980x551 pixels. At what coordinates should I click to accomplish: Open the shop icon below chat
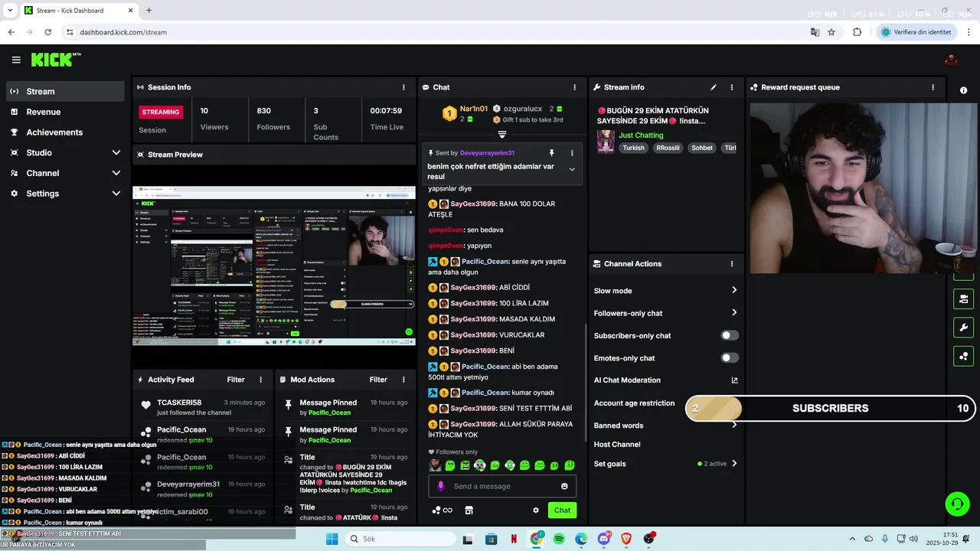pos(469,510)
